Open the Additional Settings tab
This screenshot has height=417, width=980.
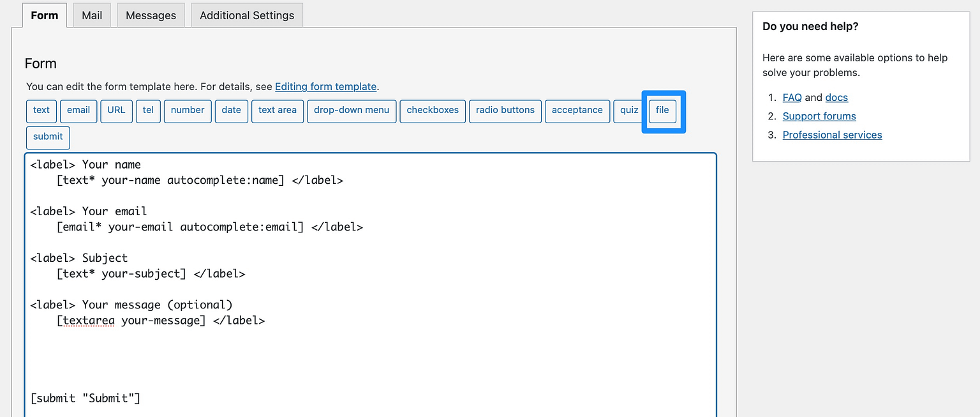pos(246,15)
